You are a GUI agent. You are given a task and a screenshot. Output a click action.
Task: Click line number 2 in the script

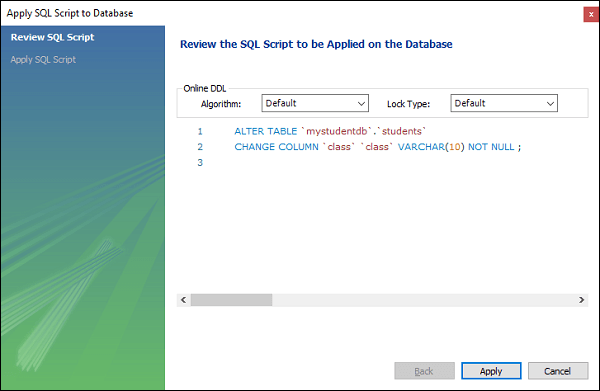200,147
